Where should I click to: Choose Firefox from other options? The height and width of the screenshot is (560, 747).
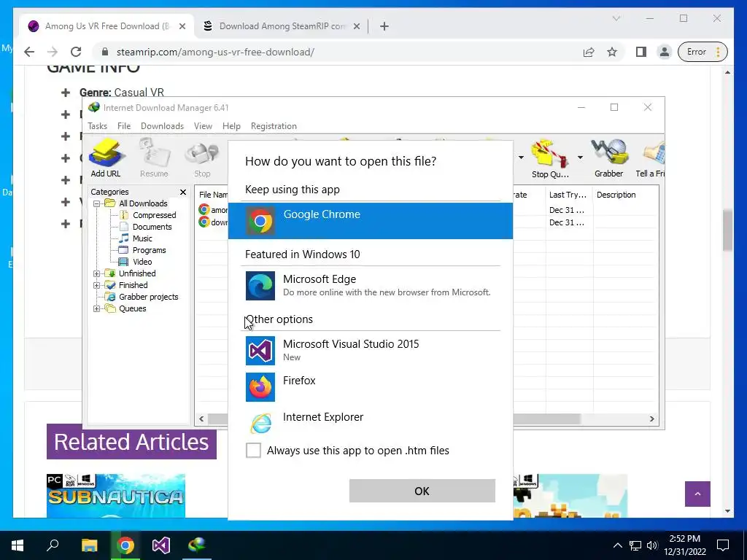pyautogui.click(x=370, y=386)
